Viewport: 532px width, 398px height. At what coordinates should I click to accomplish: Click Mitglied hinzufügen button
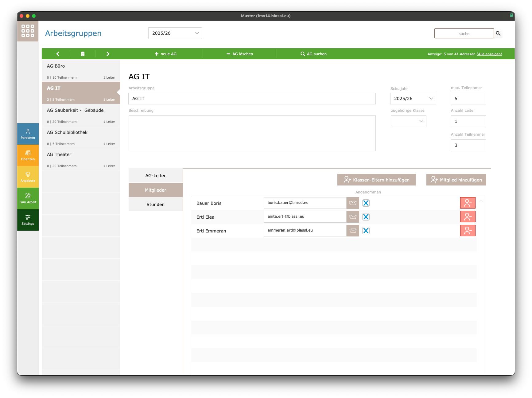(x=456, y=180)
